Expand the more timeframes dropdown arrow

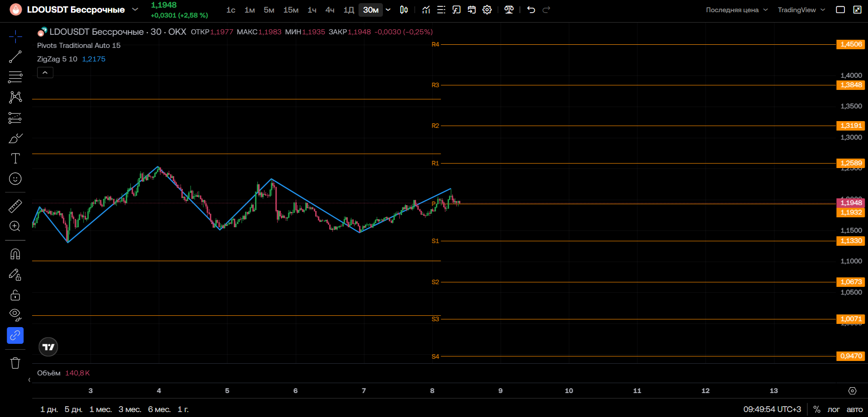(x=388, y=10)
